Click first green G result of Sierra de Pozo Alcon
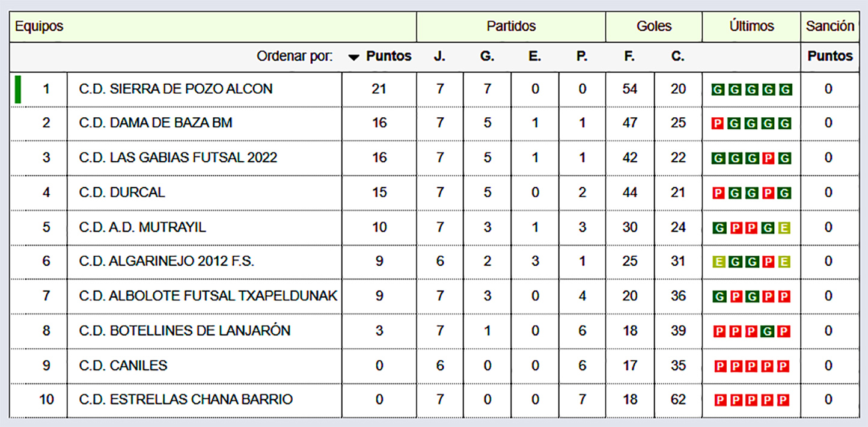The height and width of the screenshot is (427, 868). [x=717, y=90]
